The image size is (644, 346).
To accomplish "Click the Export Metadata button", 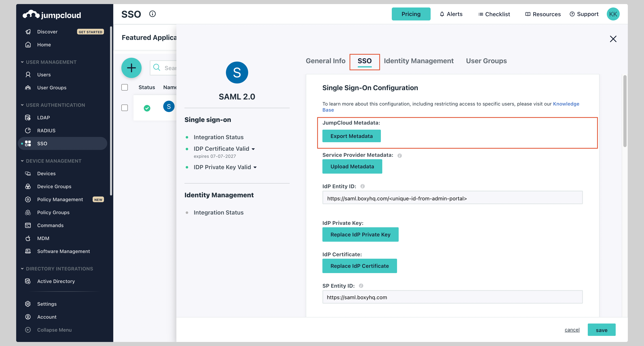I will [x=352, y=136].
